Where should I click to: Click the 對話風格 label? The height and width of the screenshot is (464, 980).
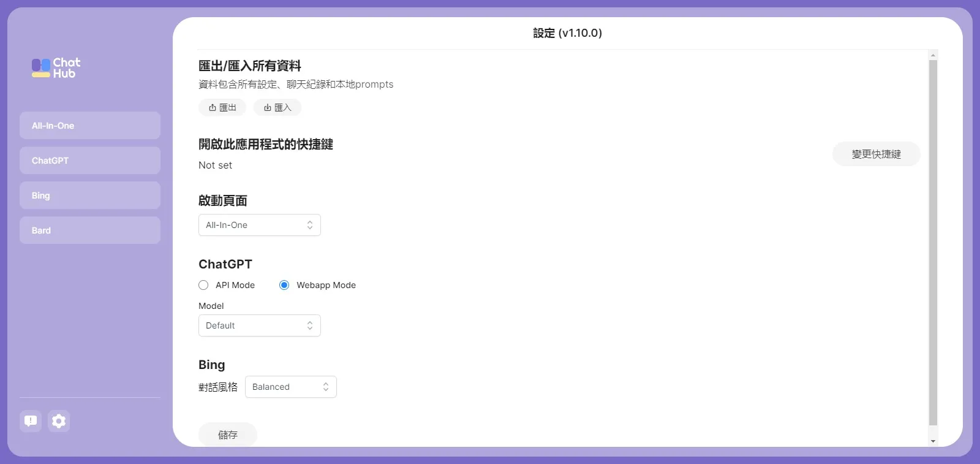tap(218, 387)
